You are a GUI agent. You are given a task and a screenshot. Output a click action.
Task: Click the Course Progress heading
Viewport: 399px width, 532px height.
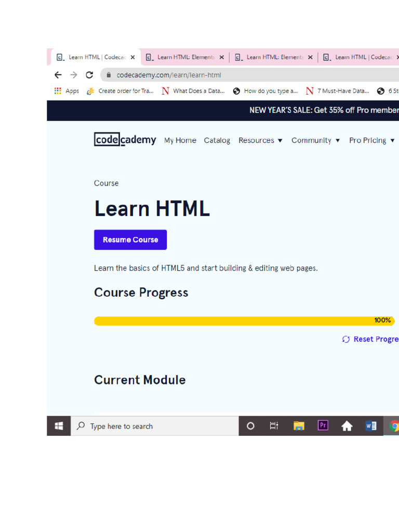pyautogui.click(x=141, y=292)
